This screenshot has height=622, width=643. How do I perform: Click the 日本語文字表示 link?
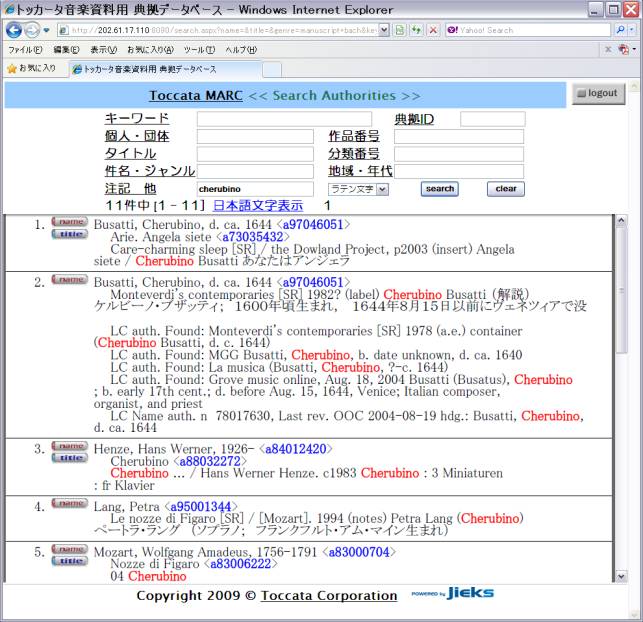pos(258,205)
